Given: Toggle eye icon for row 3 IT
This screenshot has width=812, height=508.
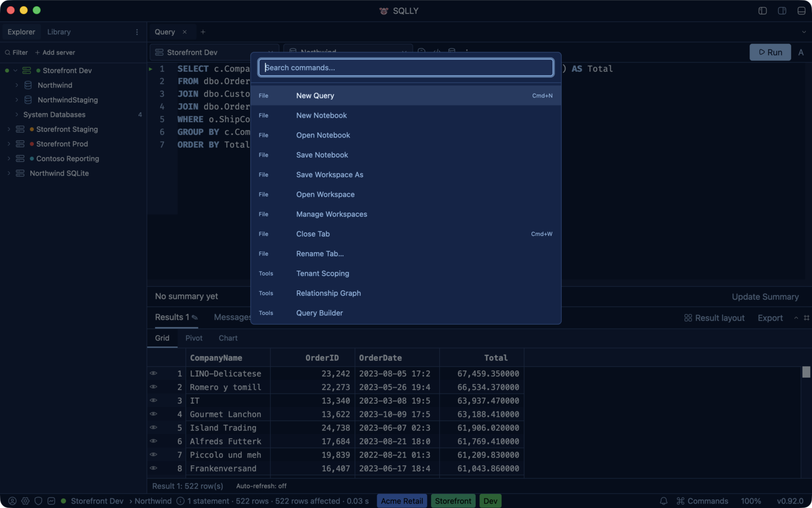Looking at the screenshot, I should click(153, 401).
